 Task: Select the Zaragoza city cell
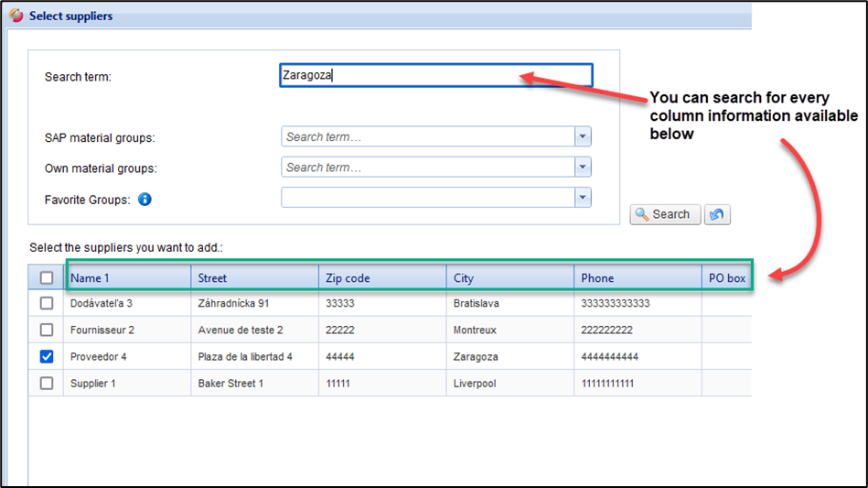[477, 357]
